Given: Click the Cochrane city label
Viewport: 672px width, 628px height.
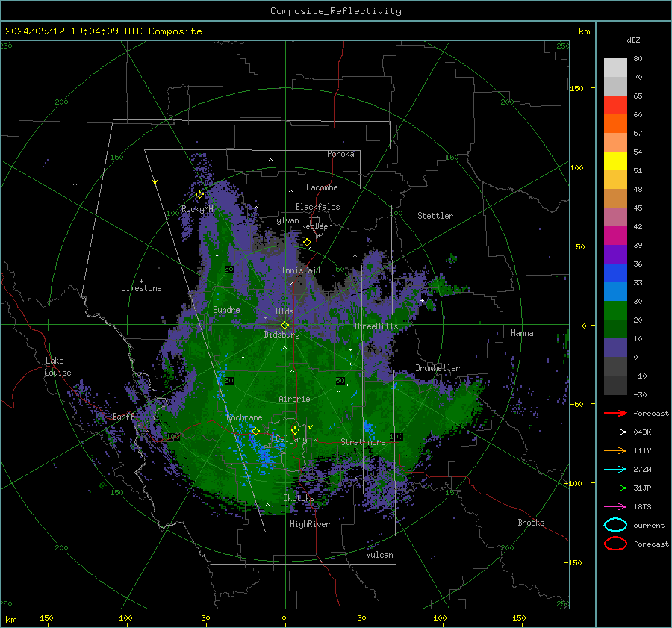Looking at the screenshot, I should pyautogui.click(x=244, y=417).
